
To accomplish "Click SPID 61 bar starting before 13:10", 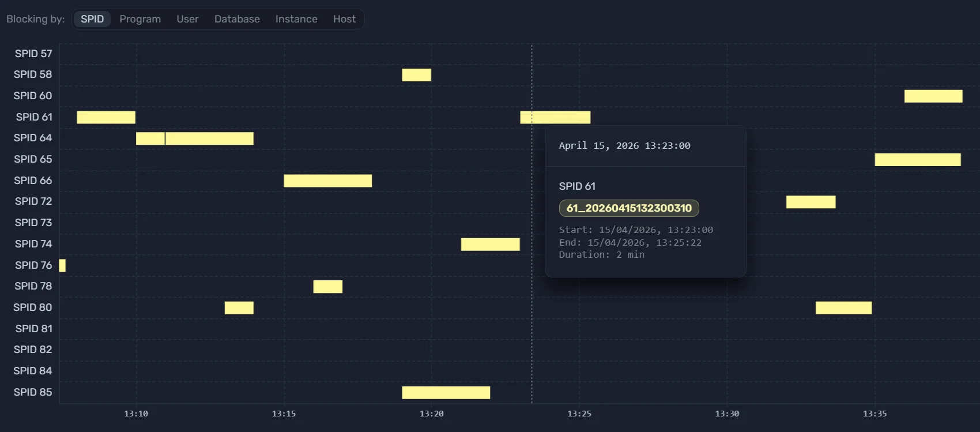I will point(106,117).
